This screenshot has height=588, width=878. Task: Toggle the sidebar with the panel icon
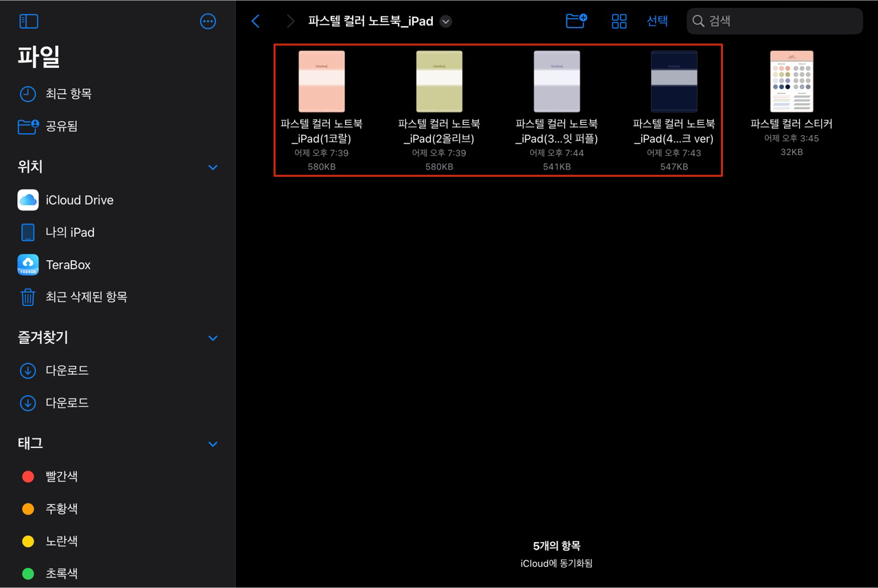(29, 21)
